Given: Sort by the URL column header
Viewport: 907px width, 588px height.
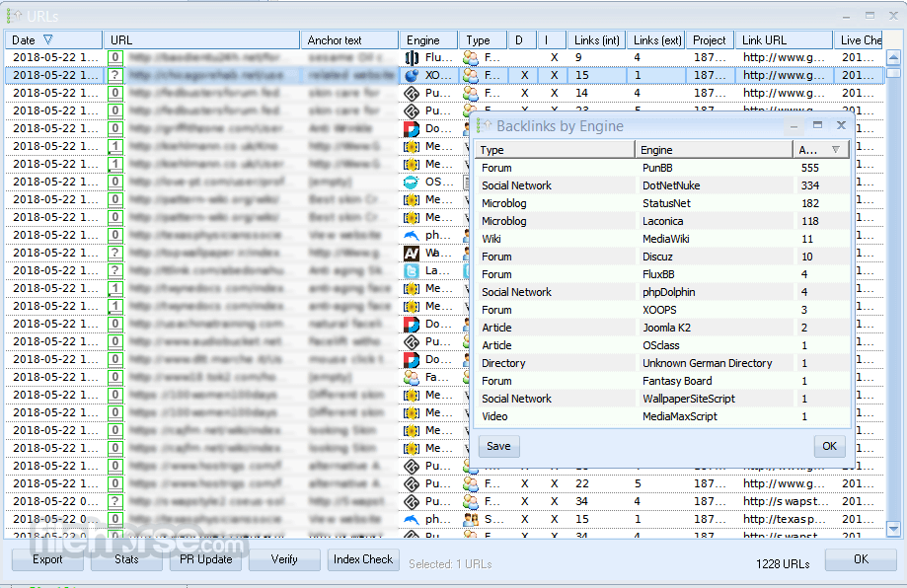Looking at the screenshot, I should (x=202, y=39).
